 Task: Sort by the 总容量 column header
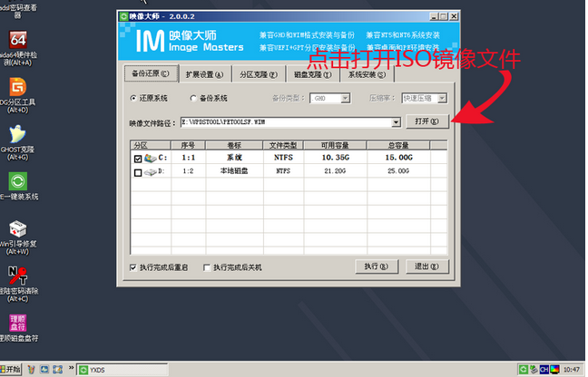pos(398,145)
